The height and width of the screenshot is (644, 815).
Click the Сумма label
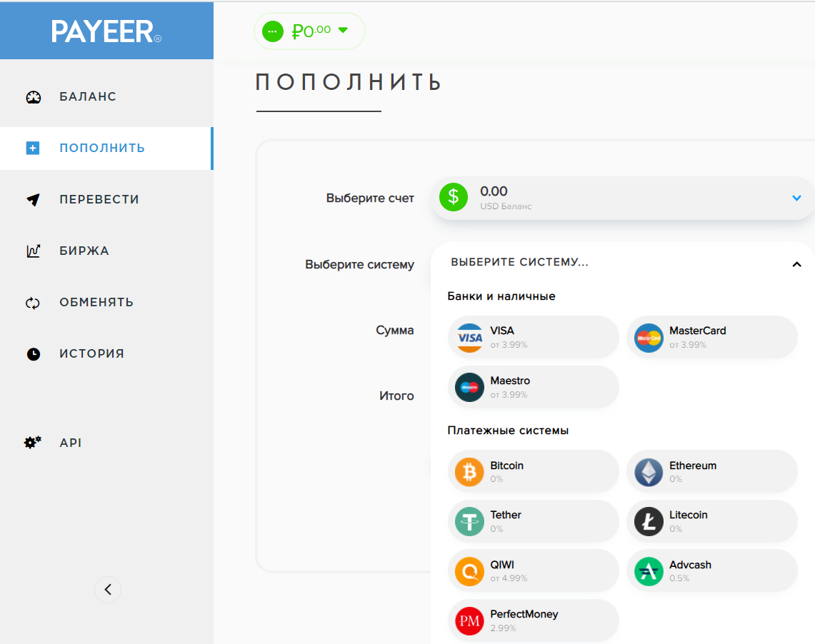[x=394, y=331]
